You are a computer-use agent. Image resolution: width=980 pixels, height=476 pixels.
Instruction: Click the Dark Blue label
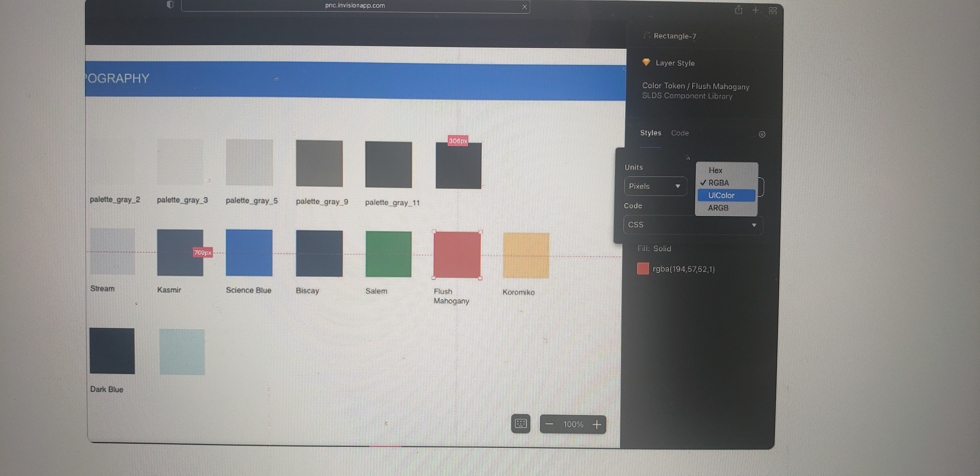106,389
